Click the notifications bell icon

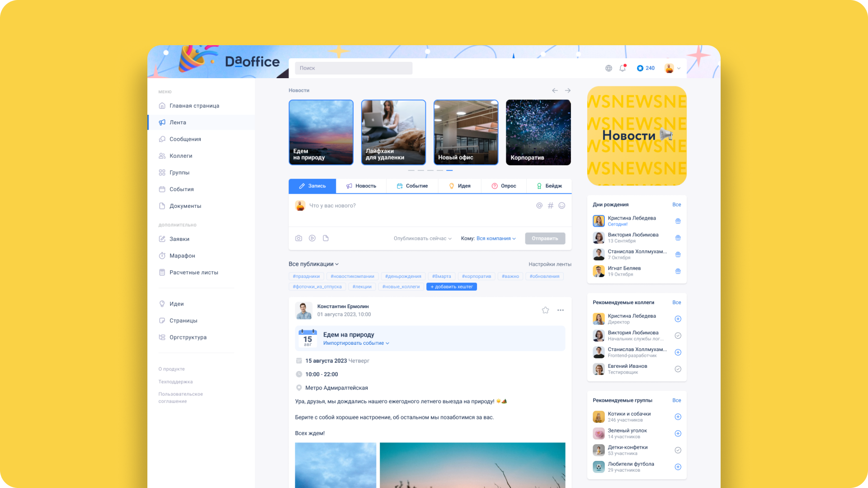[623, 68]
